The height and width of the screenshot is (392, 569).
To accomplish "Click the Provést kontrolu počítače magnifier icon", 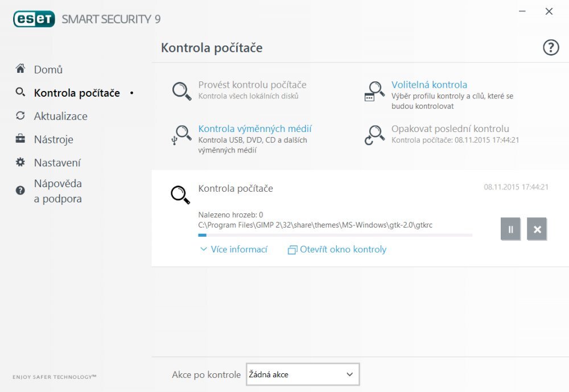I will click(x=180, y=90).
